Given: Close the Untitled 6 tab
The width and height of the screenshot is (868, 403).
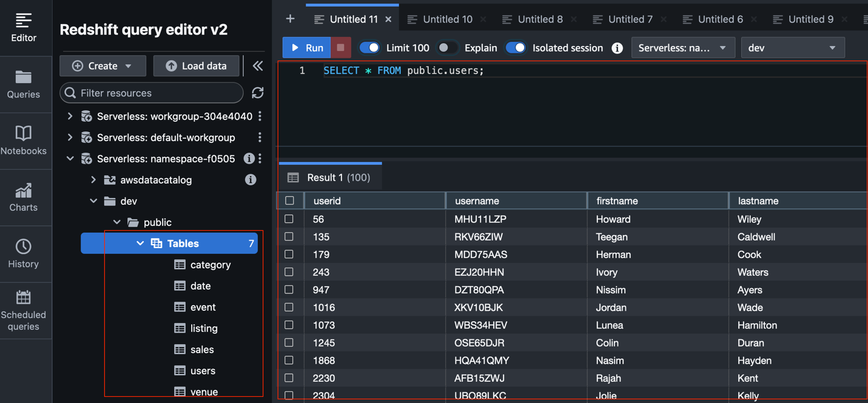Looking at the screenshot, I should click(753, 19).
